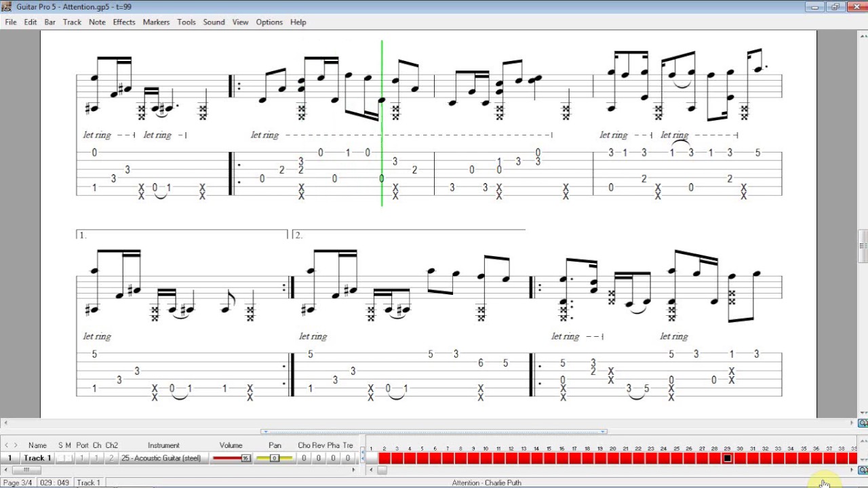The image size is (868, 488).
Task: Click the score horizontal scrollbar right arrow
Action: tap(853, 423)
